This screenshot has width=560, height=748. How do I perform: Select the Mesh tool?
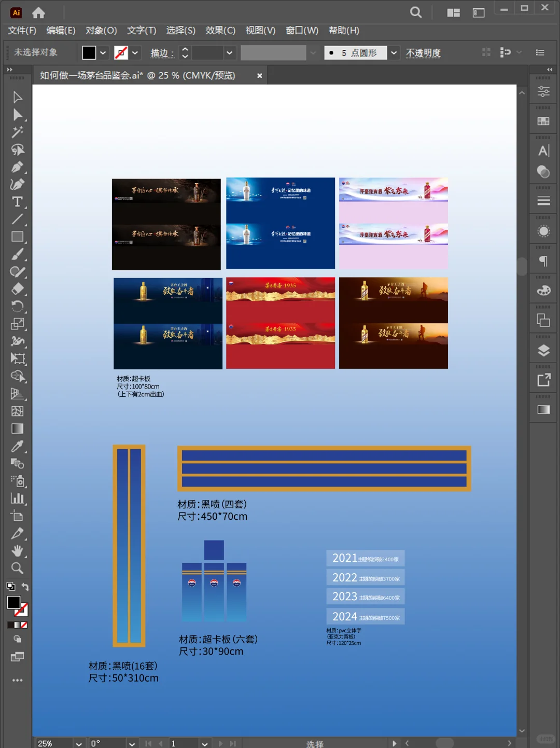[x=18, y=411]
